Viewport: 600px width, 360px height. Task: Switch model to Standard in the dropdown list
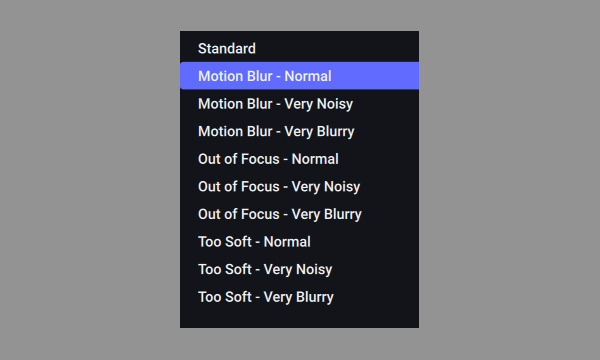click(299, 49)
